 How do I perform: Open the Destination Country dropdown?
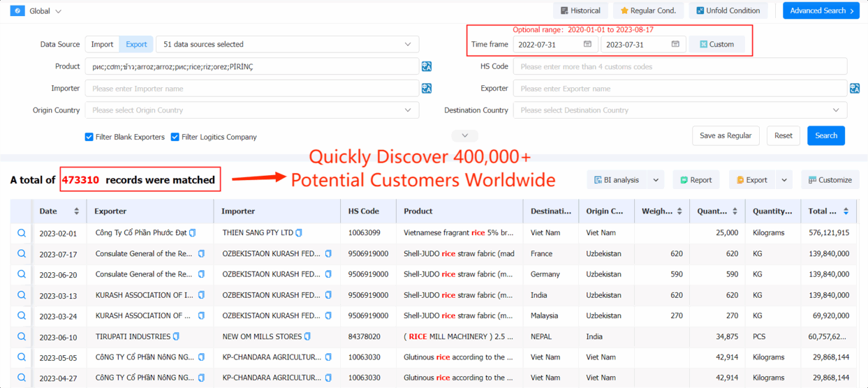coord(680,110)
